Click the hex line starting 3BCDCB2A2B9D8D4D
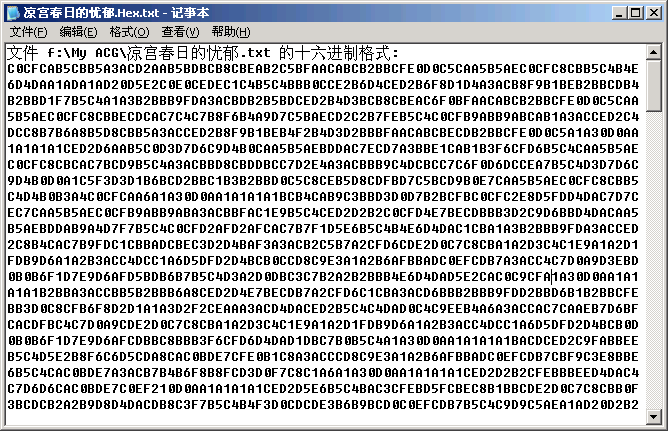The image size is (668, 431). (323, 405)
